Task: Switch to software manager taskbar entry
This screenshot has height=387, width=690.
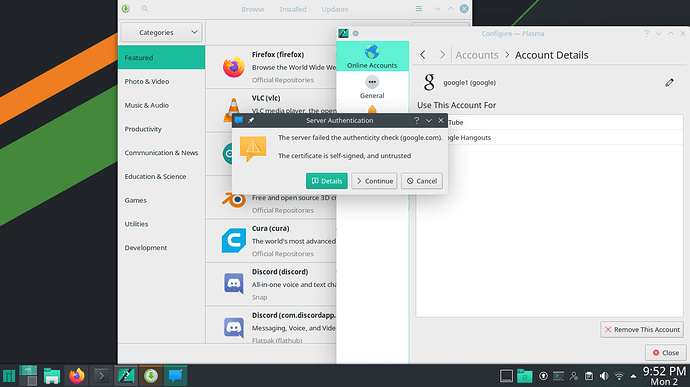Action: (x=151, y=376)
